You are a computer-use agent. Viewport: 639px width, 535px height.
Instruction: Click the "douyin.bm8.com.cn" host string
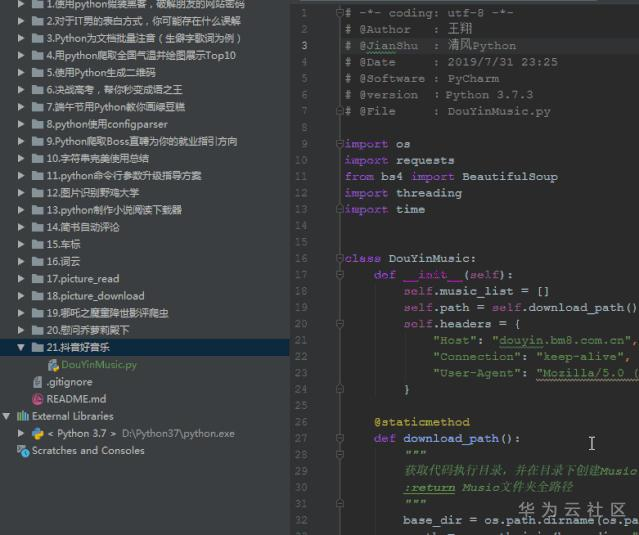[x=562, y=340]
